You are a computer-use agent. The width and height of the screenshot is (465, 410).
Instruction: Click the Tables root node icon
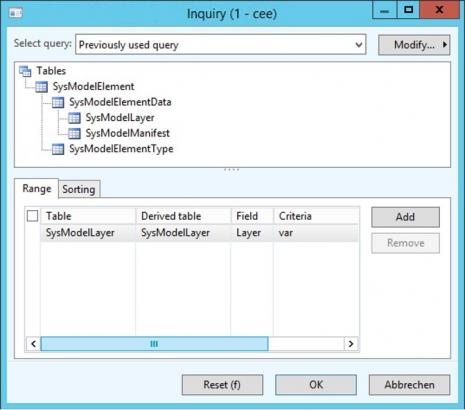pos(25,71)
